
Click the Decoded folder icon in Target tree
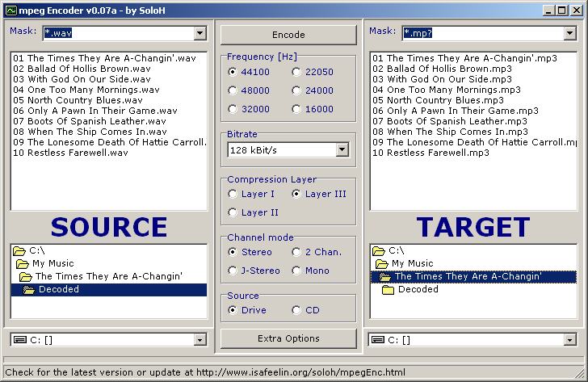pos(388,290)
